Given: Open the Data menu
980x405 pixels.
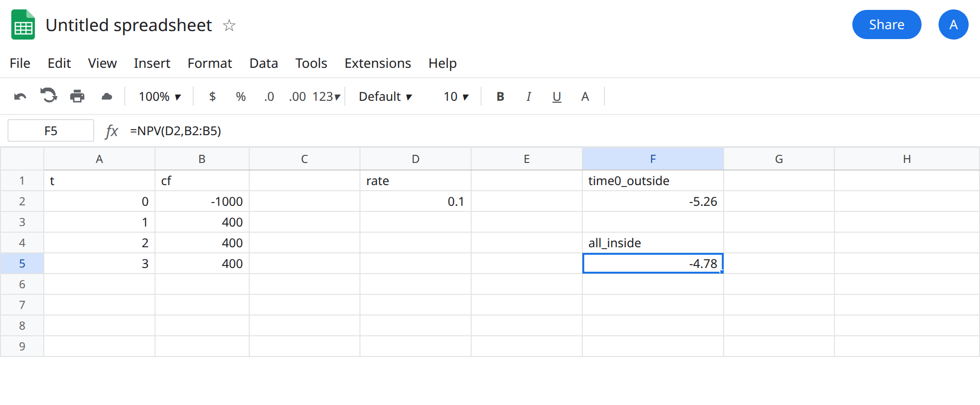Looking at the screenshot, I should pyautogui.click(x=264, y=63).
